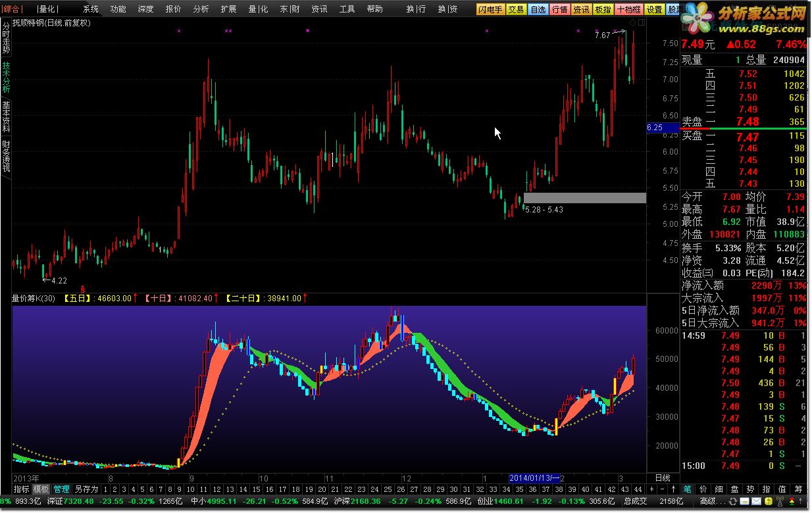Click the 换|行 menu item
This screenshot has height=513, width=812.
[416, 9]
